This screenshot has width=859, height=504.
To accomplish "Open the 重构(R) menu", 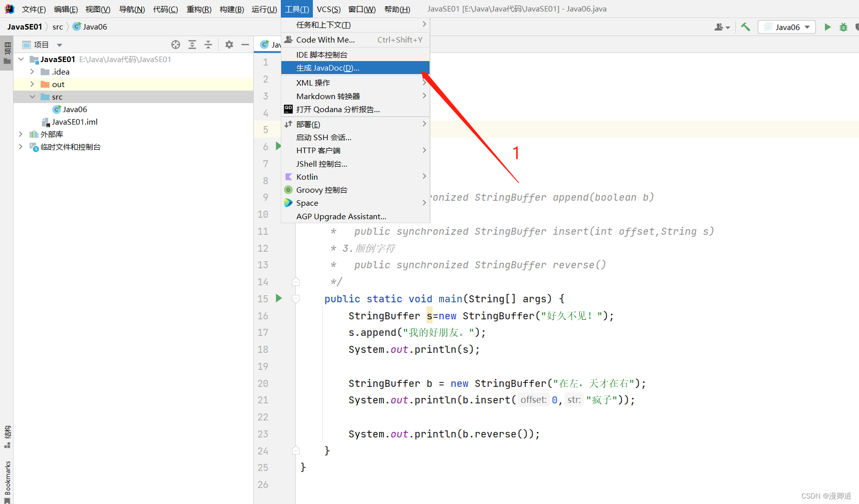I will point(199,9).
